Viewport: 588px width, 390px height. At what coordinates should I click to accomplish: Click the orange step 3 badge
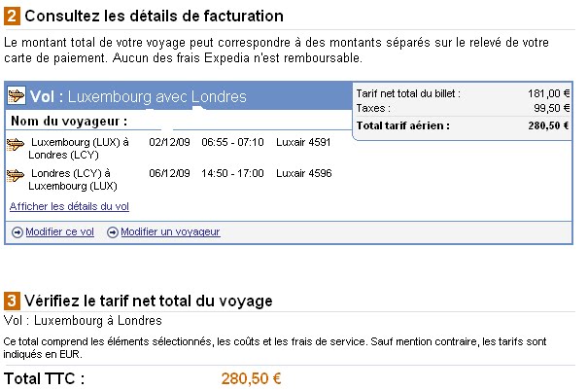click(x=11, y=301)
